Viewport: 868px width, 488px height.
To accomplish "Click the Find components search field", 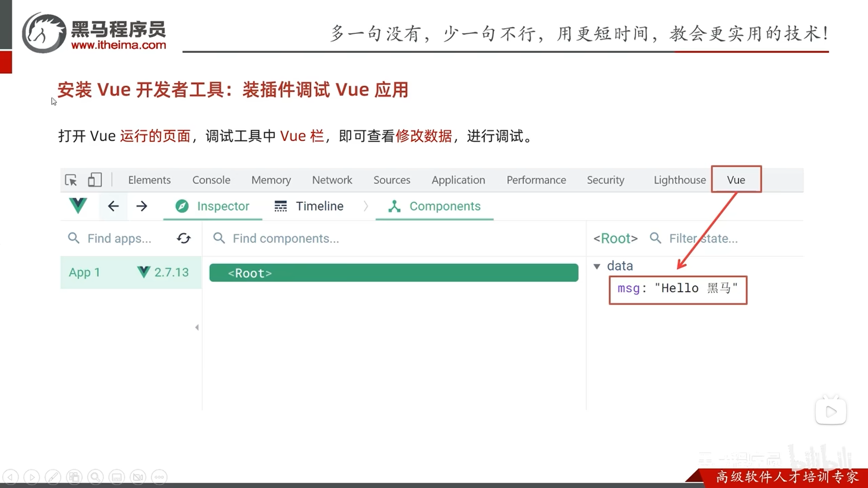I will (x=286, y=238).
